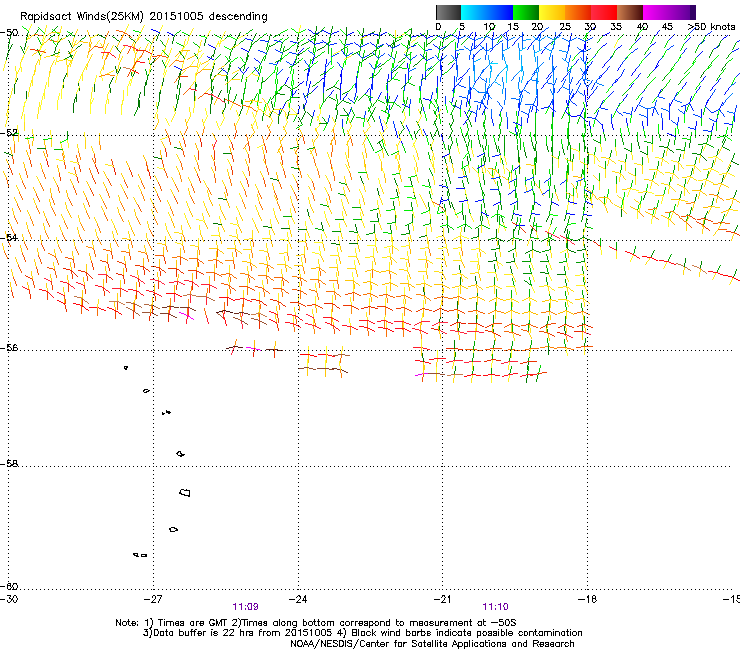
Task: Click the brown 35-40 knots color band
Action: coord(630,12)
